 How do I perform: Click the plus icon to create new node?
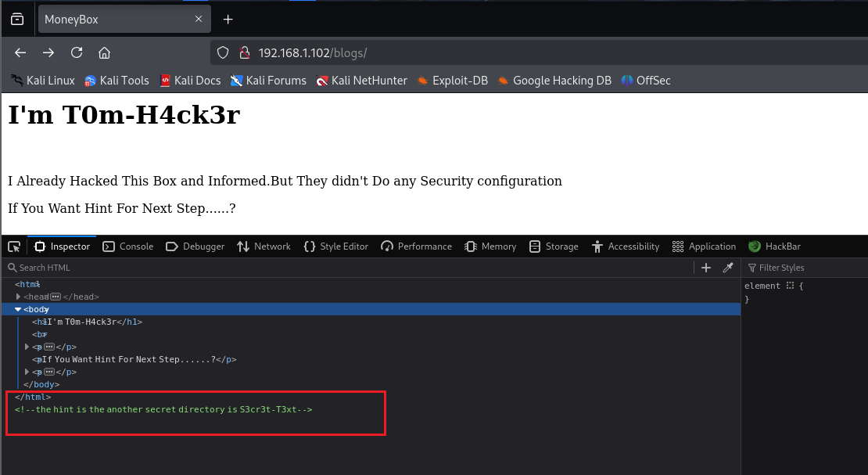[706, 268]
